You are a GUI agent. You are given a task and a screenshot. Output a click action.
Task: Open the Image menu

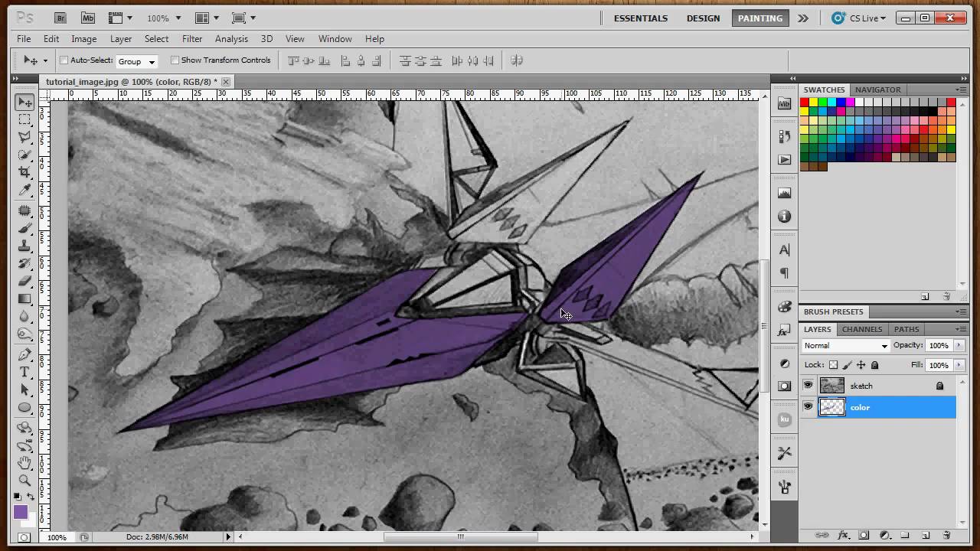point(84,39)
